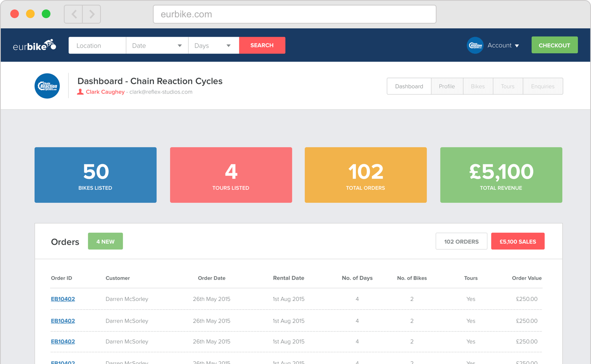Image resolution: width=591 pixels, height=364 pixels.
Task: Click the Chain Reaction account avatar in navbar
Action: pyautogui.click(x=475, y=45)
